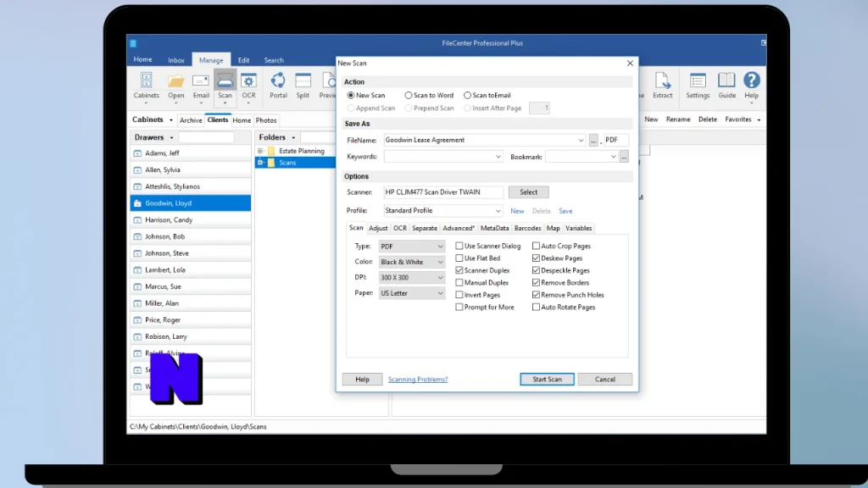Click the ellipsis button next to FileName
Viewport: 868px width, 488px height.
click(x=593, y=141)
